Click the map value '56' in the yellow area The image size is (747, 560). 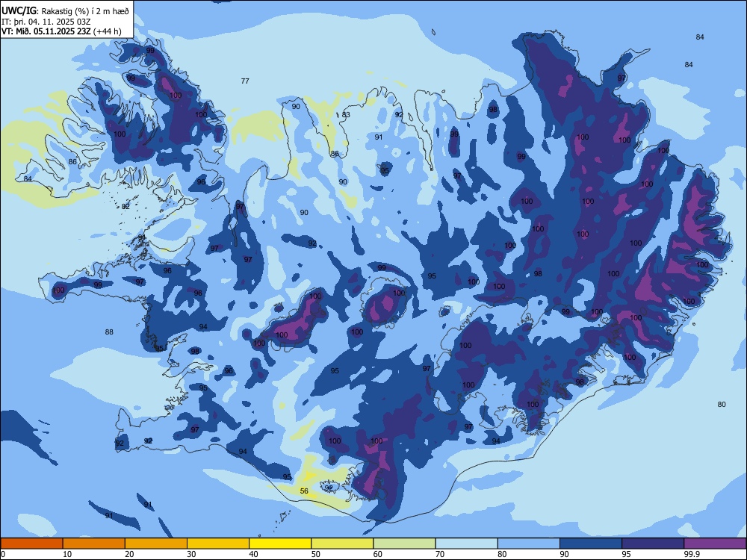[304, 491]
